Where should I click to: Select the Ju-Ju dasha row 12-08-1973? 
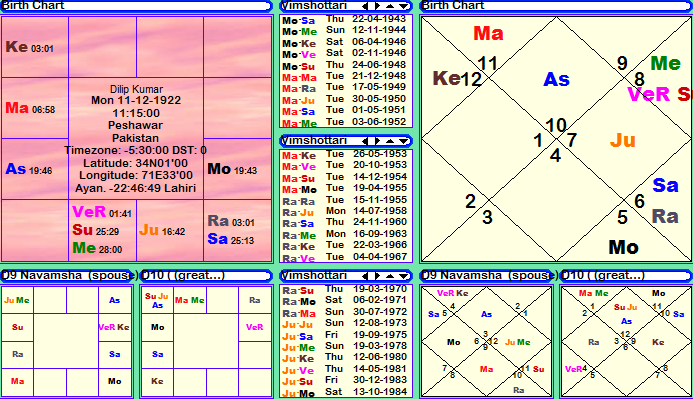point(346,324)
